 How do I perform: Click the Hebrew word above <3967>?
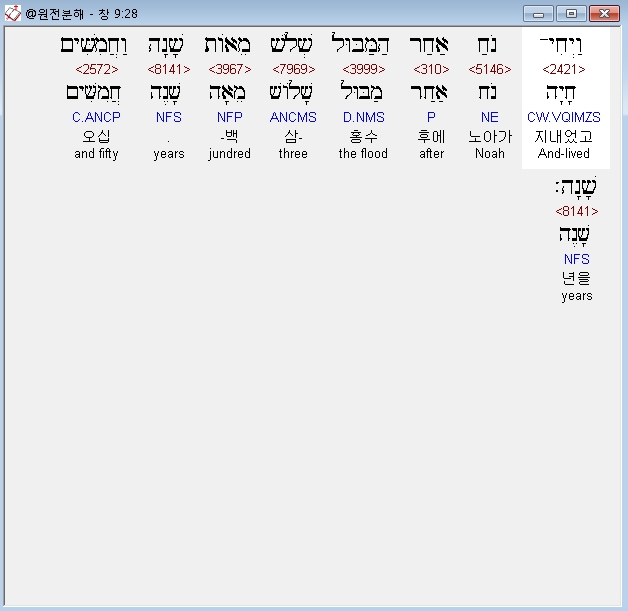tap(227, 44)
